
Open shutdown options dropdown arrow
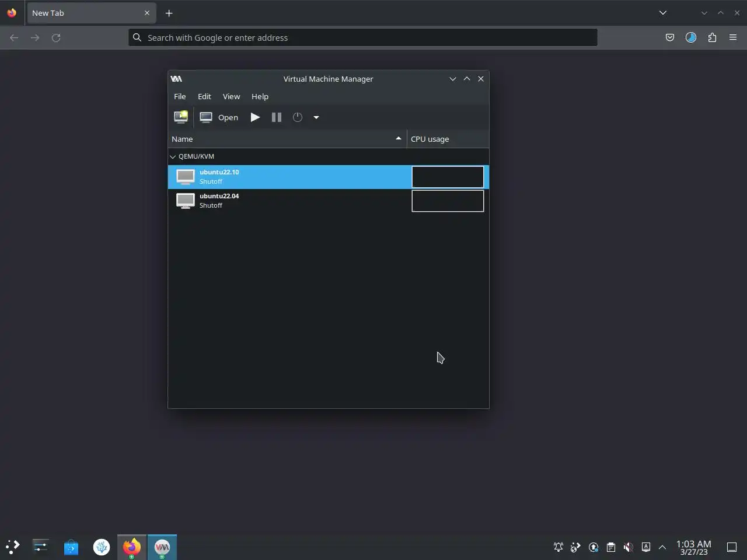316,117
